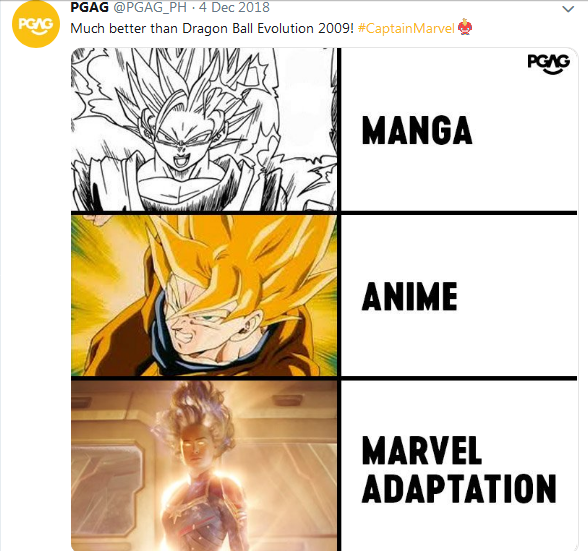This screenshot has width=588, height=551.
Task: Click the word ADAPTATION in bottom panel
Action: (459, 488)
